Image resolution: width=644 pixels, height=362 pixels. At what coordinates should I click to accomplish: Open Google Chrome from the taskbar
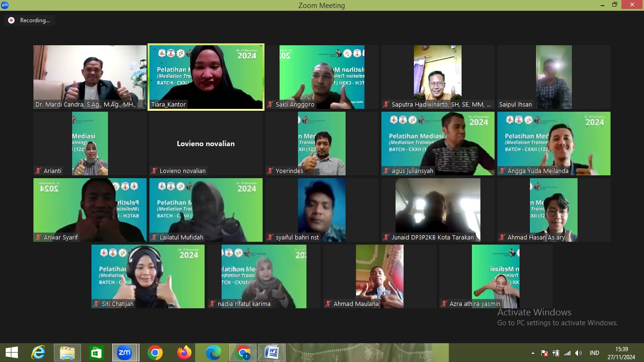(155, 353)
